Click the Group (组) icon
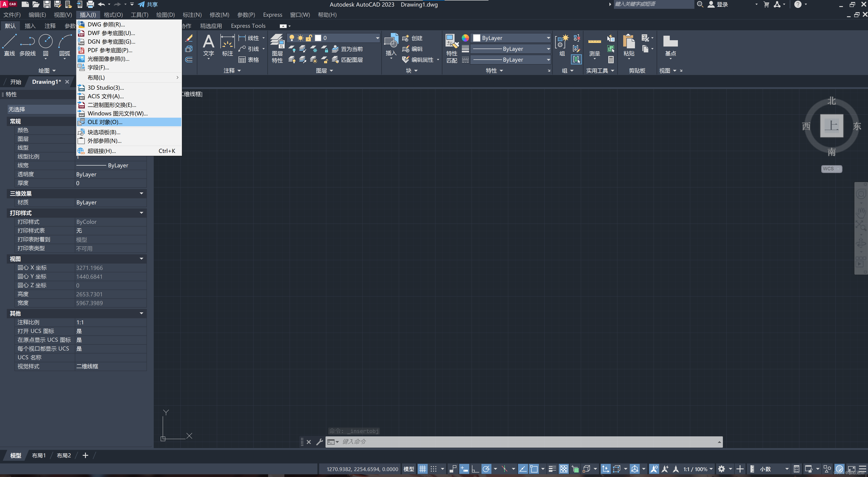This screenshot has width=868, height=477. coord(562,42)
